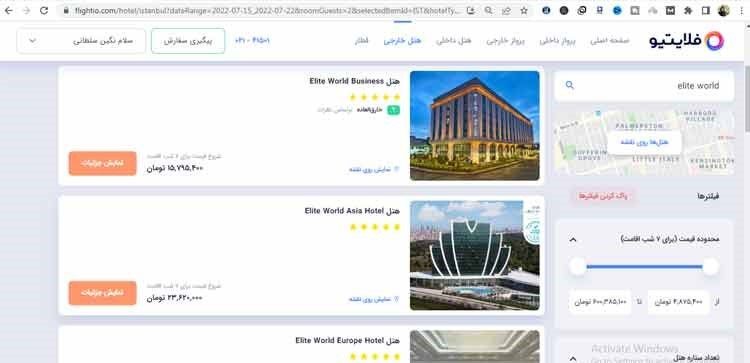Click show details for Elite World Business
This screenshot has height=363, width=750.
pyautogui.click(x=102, y=163)
